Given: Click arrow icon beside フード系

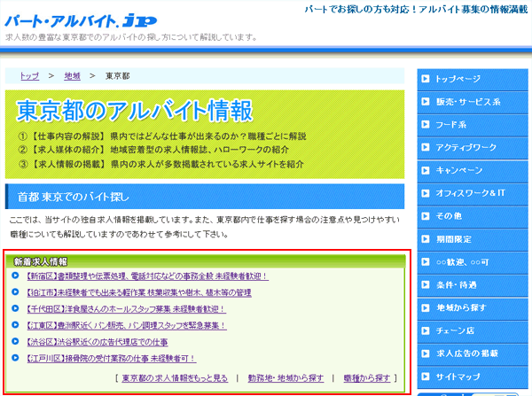Looking at the screenshot, I should point(425,124).
